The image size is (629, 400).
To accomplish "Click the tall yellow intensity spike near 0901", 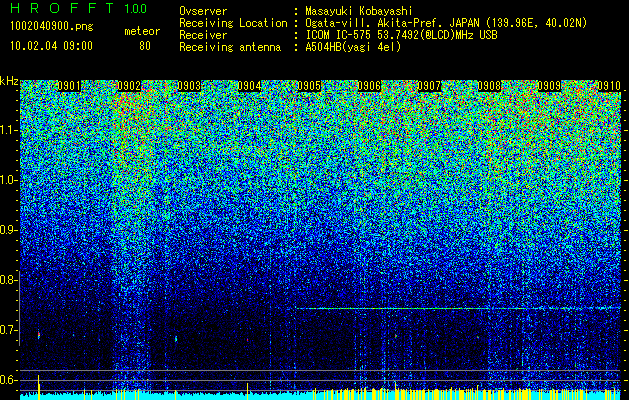I will point(39,387).
